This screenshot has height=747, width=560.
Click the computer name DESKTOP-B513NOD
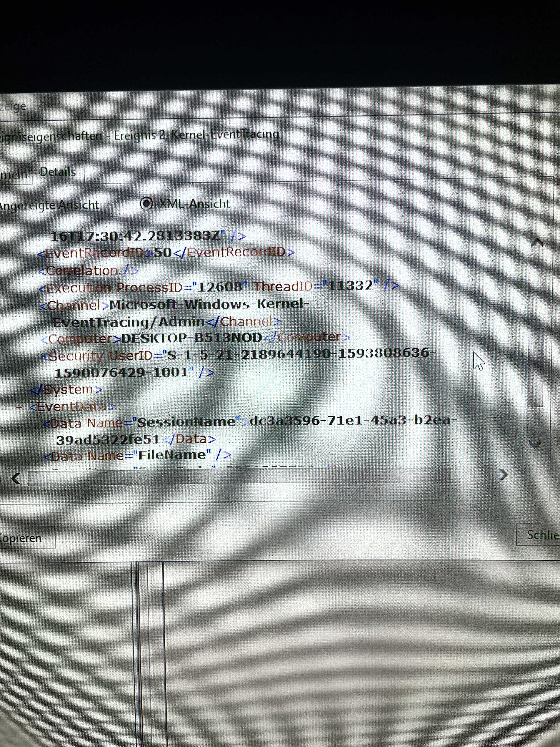(192, 338)
